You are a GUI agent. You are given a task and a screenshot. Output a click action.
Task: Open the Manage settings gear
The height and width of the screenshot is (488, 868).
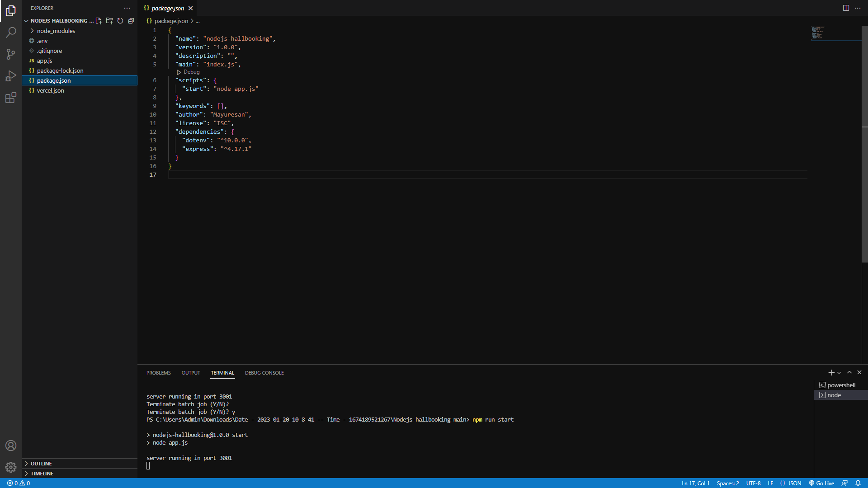[11, 467]
